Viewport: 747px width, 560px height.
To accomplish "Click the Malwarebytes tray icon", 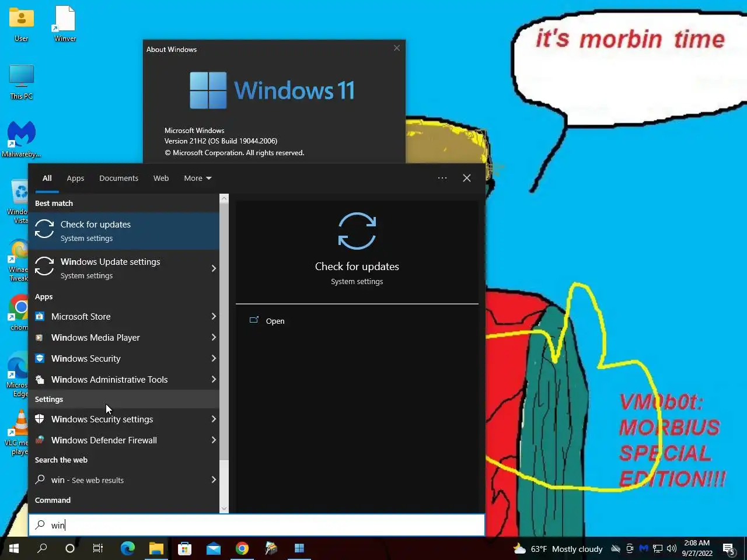I will tap(644, 548).
